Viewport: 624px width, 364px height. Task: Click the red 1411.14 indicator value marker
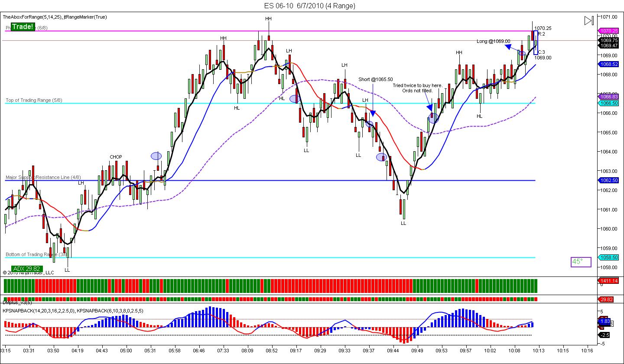(608, 281)
